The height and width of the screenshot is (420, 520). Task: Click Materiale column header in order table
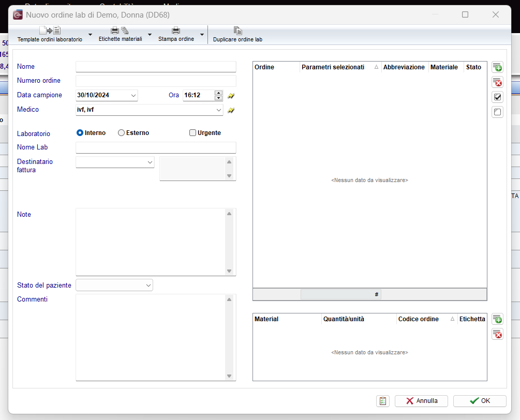click(445, 67)
